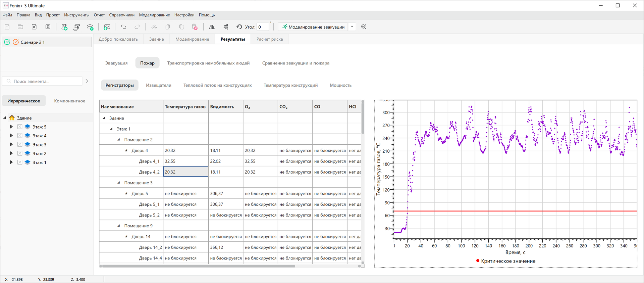Click the table's vertical scrollbar thumb

pos(363,118)
